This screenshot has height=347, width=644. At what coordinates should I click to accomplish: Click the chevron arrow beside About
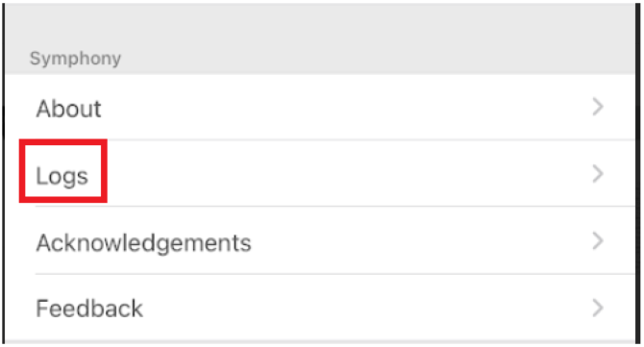tap(598, 107)
